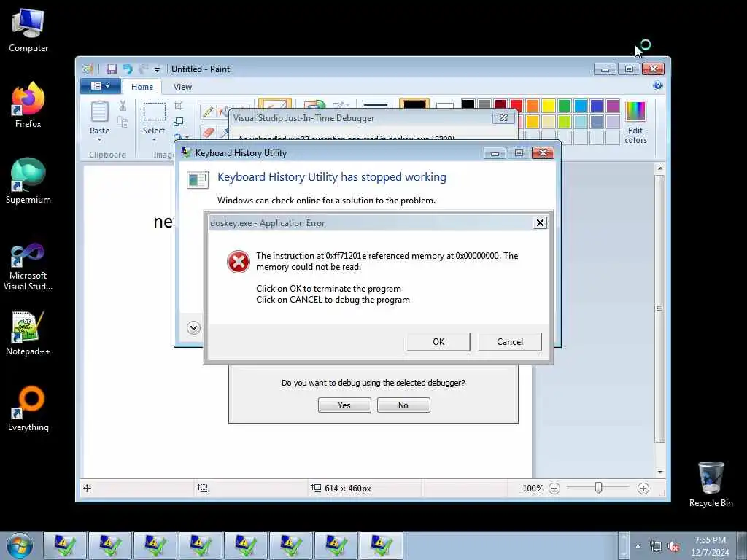The height and width of the screenshot is (560, 747).
Task: Click the zoom in plus button in Paint
Action: point(643,489)
